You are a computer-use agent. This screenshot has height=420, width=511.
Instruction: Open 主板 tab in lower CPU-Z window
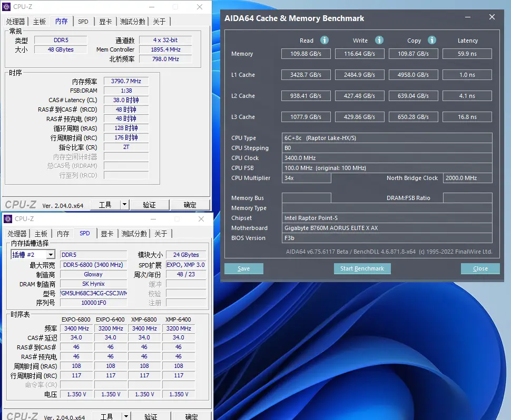41,234
